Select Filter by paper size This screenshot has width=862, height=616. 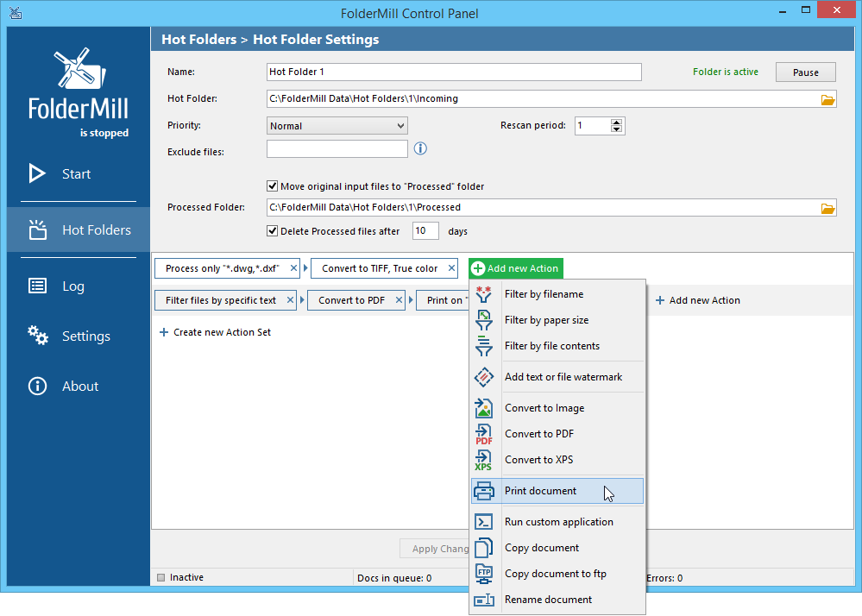(x=557, y=320)
